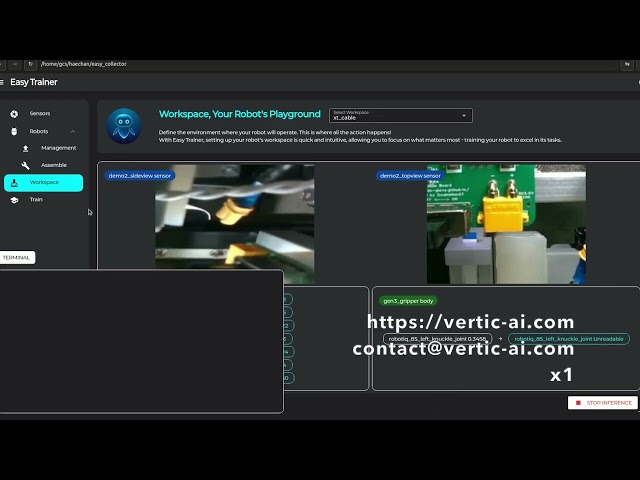Image resolution: width=640 pixels, height=480 pixels.
Task: Open the sideview camera feed
Action: tap(234, 224)
